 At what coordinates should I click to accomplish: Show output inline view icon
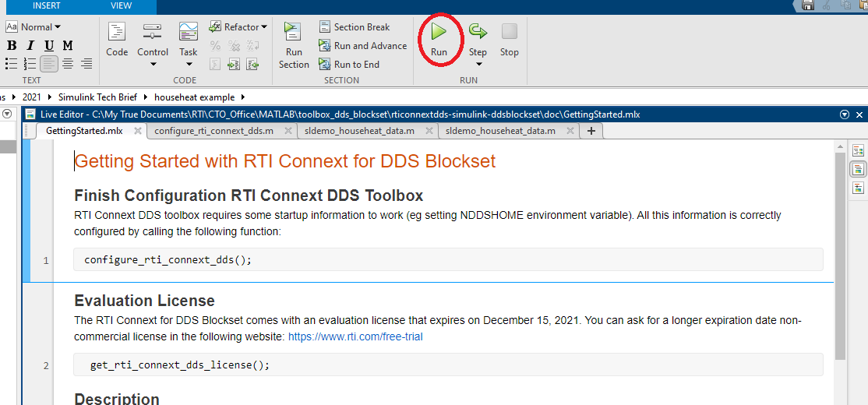click(858, 169)
